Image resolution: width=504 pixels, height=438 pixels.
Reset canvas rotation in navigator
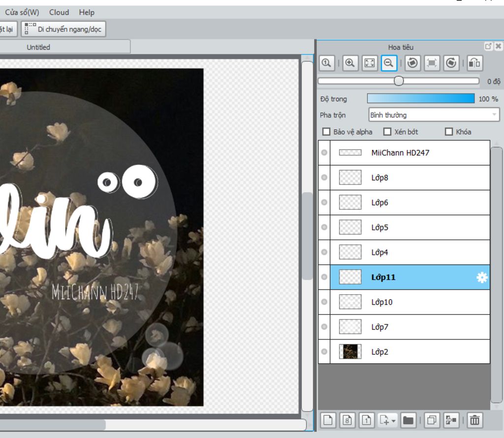[x=432, y=63]
